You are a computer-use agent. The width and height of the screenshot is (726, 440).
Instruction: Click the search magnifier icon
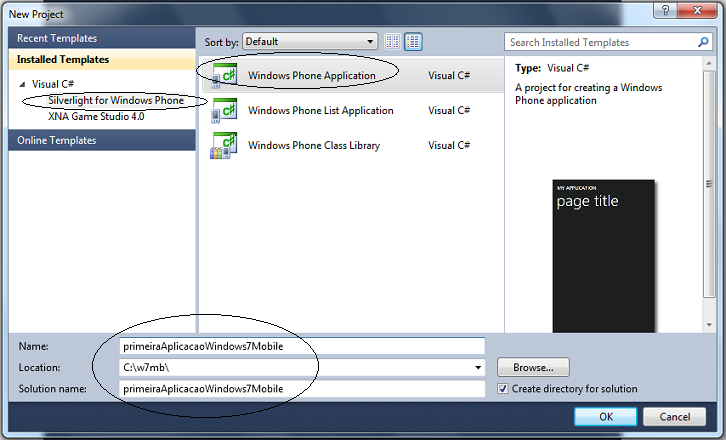(703, 42)
